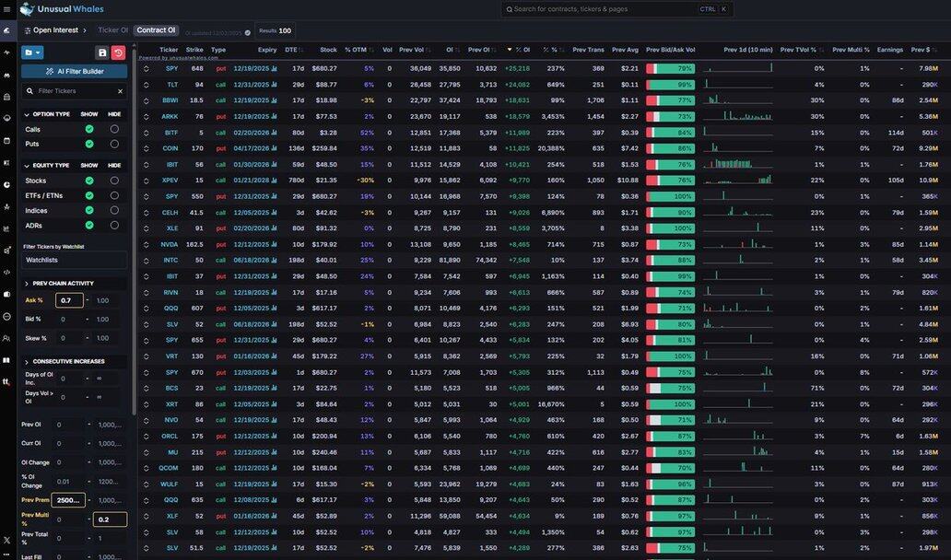Select Hide radio button for Calls
Screen dimensions: 951x560
pos(114,130)
